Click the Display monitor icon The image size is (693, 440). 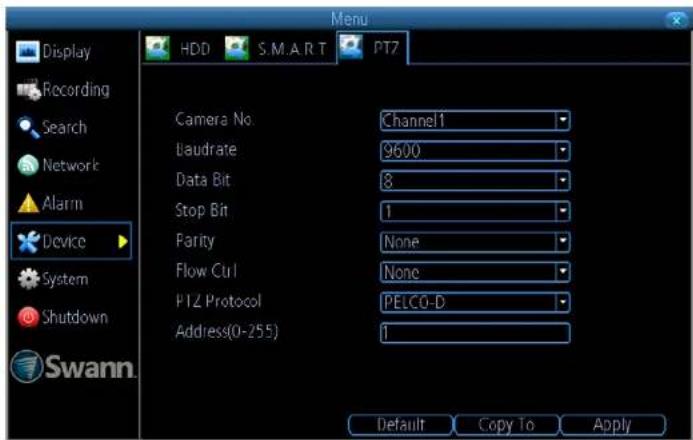pyautogui.click(x=27, y=51)
